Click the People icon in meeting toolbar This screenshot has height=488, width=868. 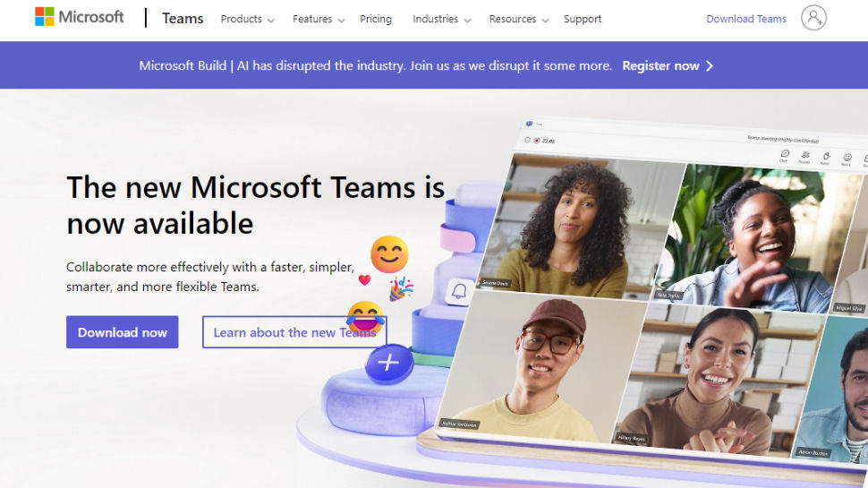coord(804,157)
